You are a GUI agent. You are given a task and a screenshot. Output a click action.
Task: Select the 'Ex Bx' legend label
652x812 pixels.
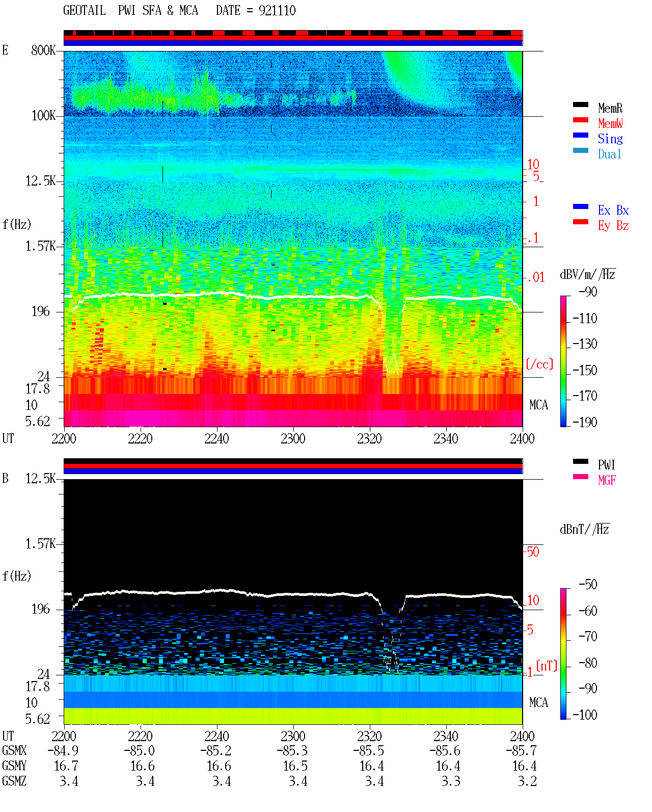click(x=613, y=210)
